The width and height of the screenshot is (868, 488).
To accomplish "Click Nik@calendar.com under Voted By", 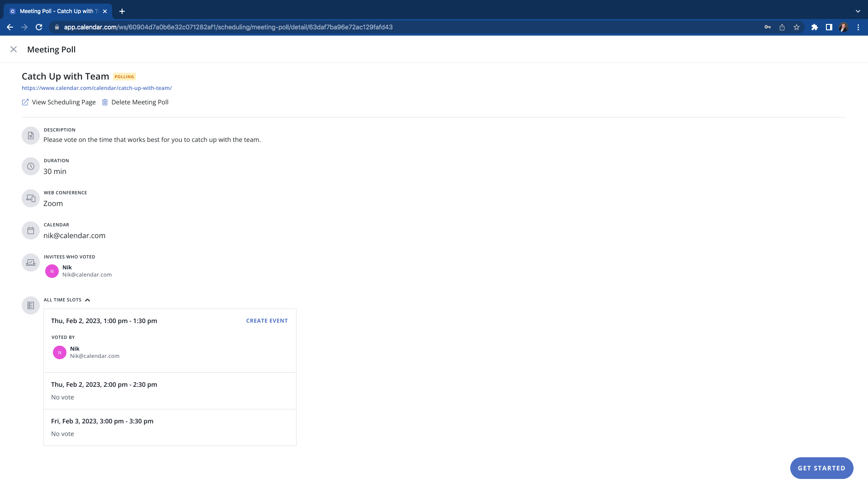I will pos(94,356).
